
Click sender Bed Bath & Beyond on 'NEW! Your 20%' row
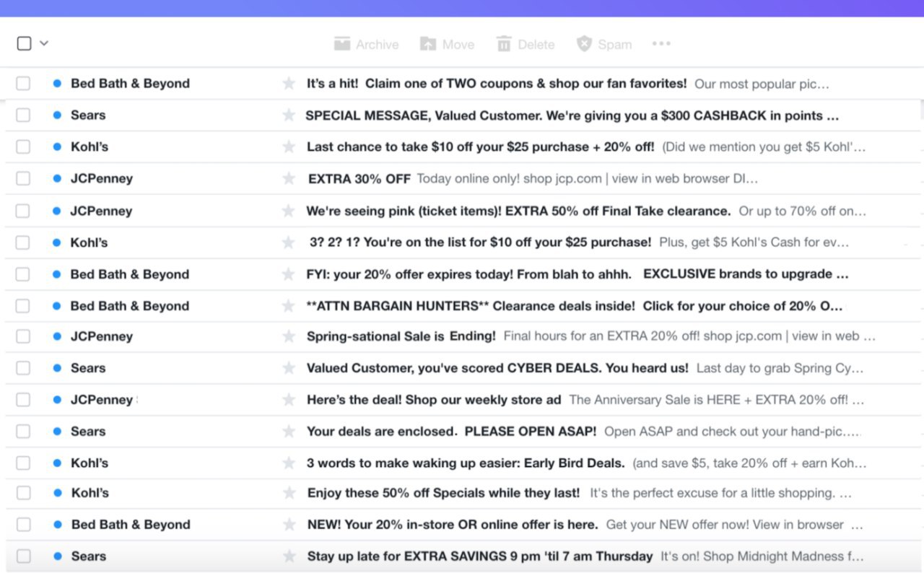[x=131, y=525]
